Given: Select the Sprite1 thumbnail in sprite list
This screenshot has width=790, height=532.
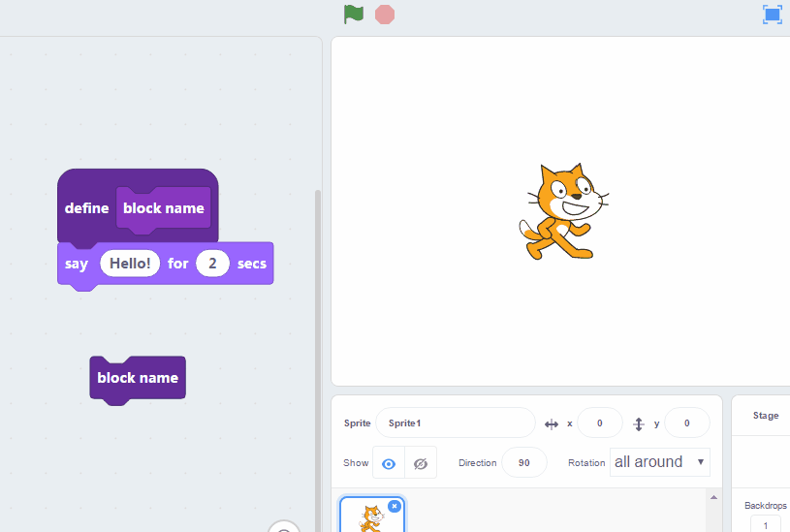Looking at the screenshot, I should (372, 516).
